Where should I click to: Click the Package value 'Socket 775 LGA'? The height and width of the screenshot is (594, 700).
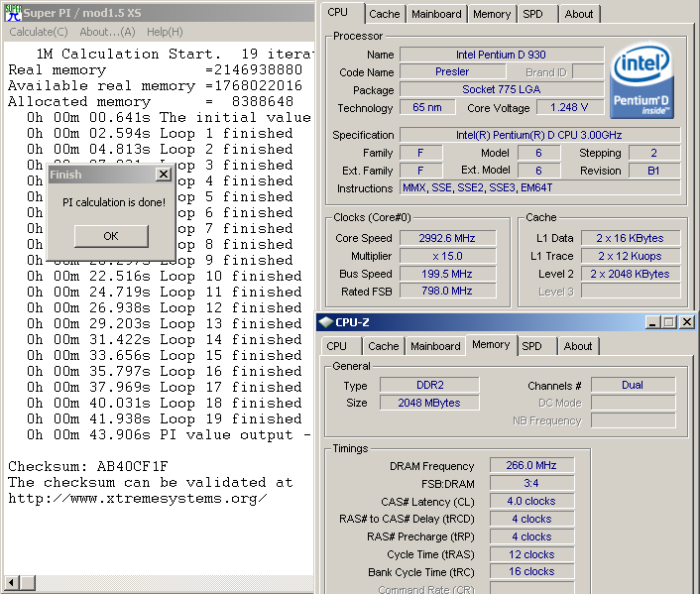tap(502, 89)
